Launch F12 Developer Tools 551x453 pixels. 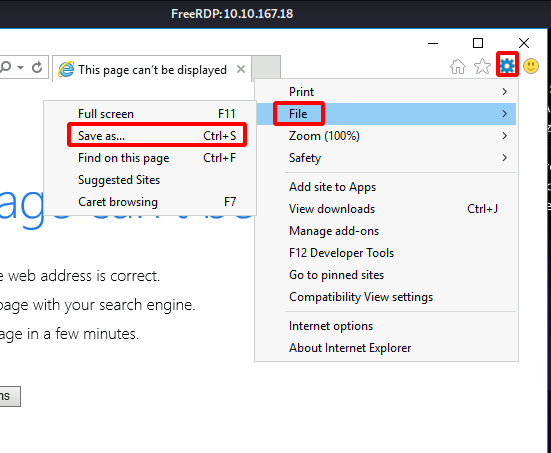pyautogui.click(x=386, y=253)
